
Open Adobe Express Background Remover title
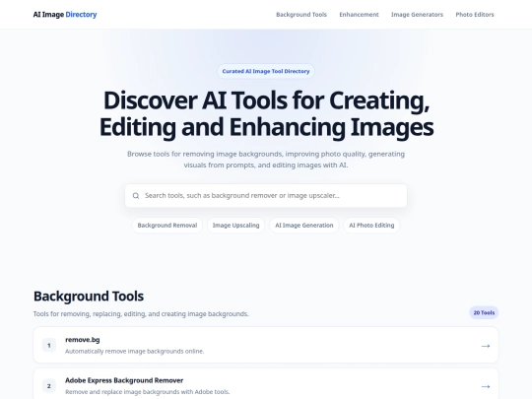(x=124, y=380)
